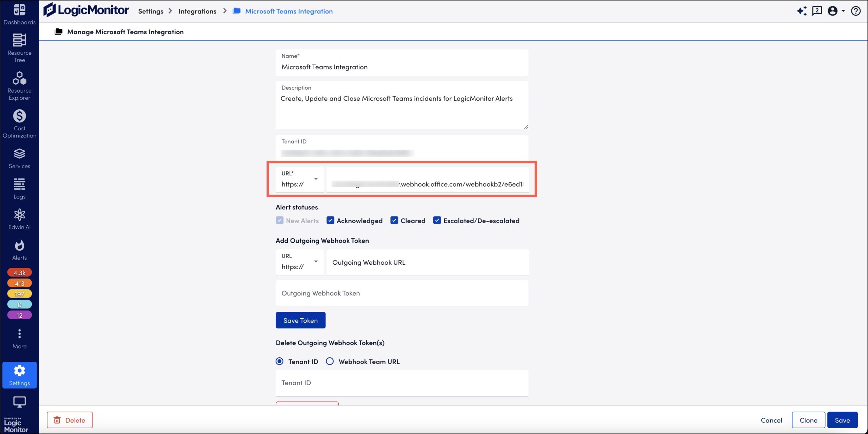Click Cancel at the bottom
Screen dimensions: 868x434
(x=771, y=420)
